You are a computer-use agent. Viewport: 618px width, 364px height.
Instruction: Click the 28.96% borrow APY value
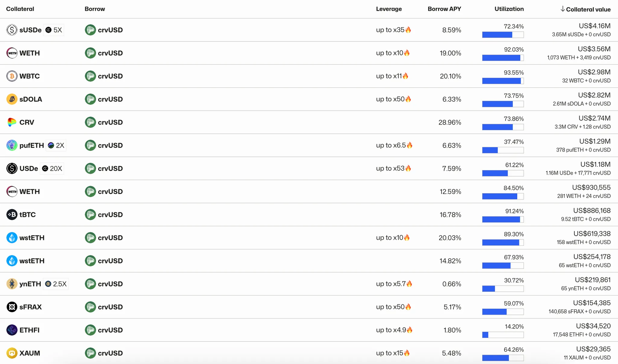450,122
